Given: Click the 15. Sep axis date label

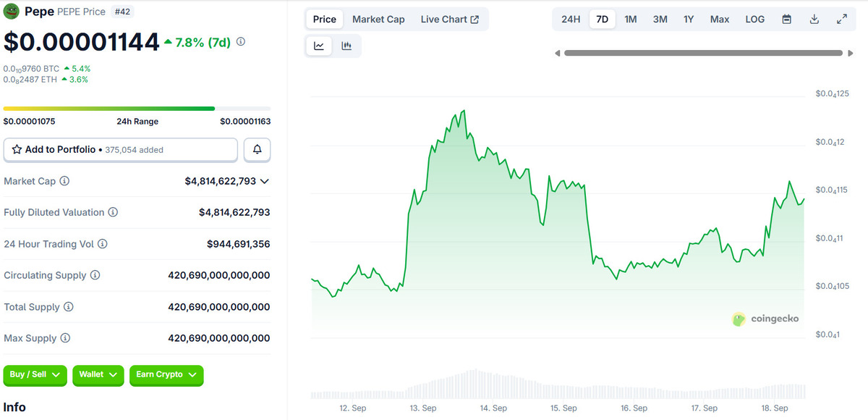Looking at the screenshot, I should [564, 408].
